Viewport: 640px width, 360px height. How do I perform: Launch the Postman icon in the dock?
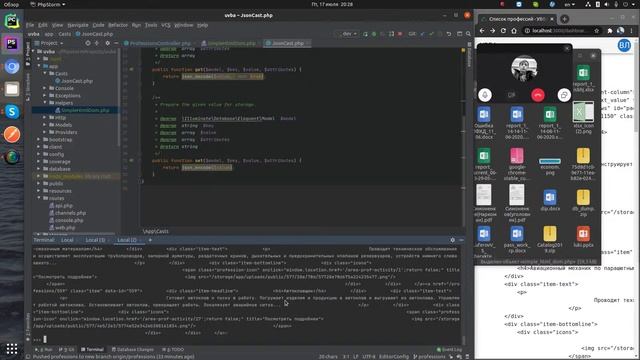12,134
